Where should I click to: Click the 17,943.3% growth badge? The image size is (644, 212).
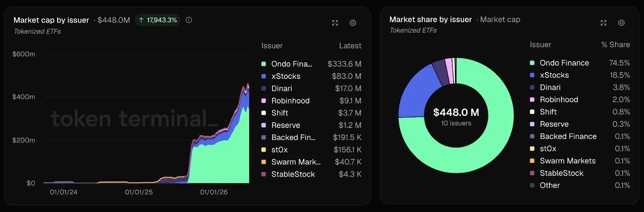(x=157, y=20)
